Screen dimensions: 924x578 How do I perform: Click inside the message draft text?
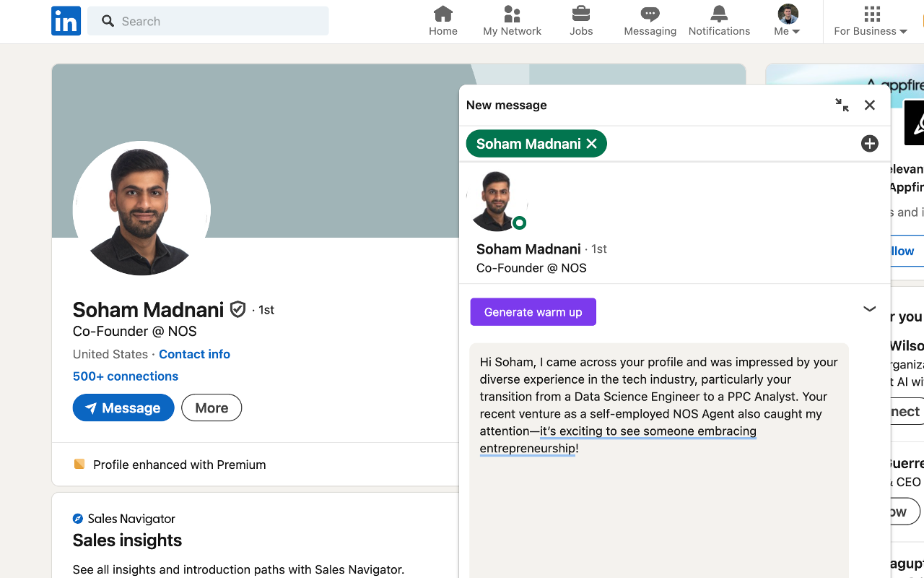[659, 405]
